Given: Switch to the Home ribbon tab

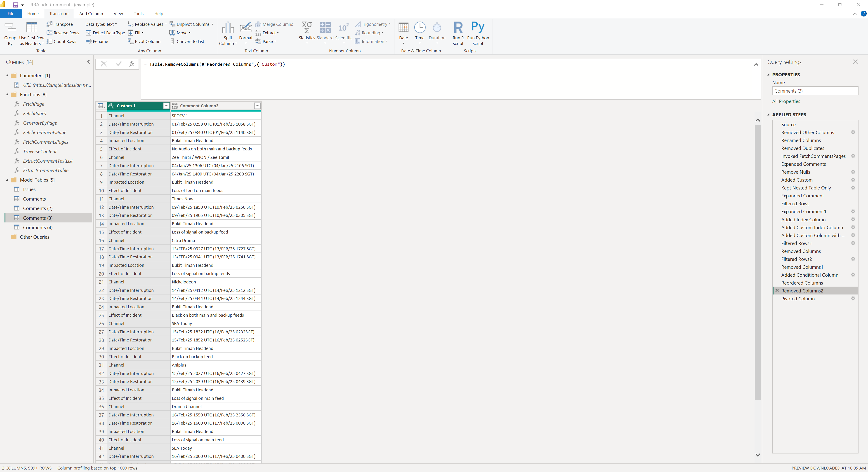Looking at the screenshot, I should [x=33, y=14].
